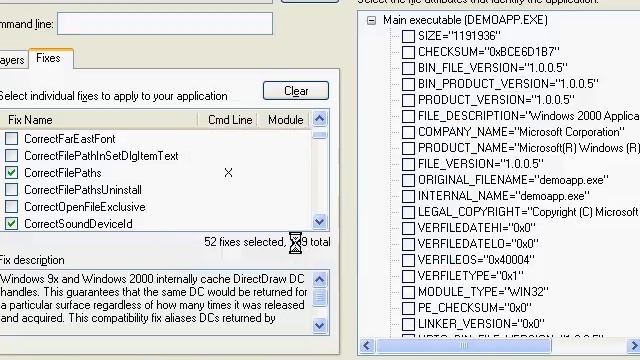This screenshot has width=640, height=360.
Task: Select the MODULE_TYPE="WIN32" checkbox
Action: [408, 292]
